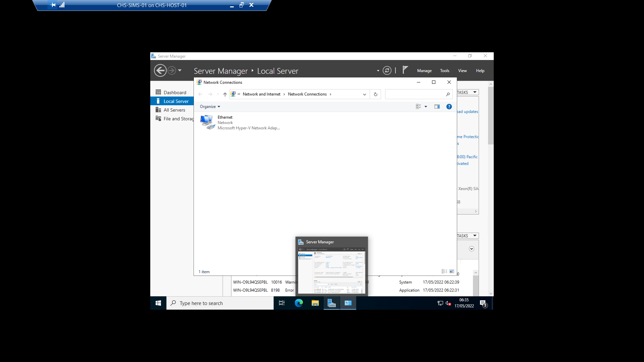Image resolution: width=644 pixels, height=362 pixels.
Task: Open File Explorer from taskbar
Action: tap(315, 303)
